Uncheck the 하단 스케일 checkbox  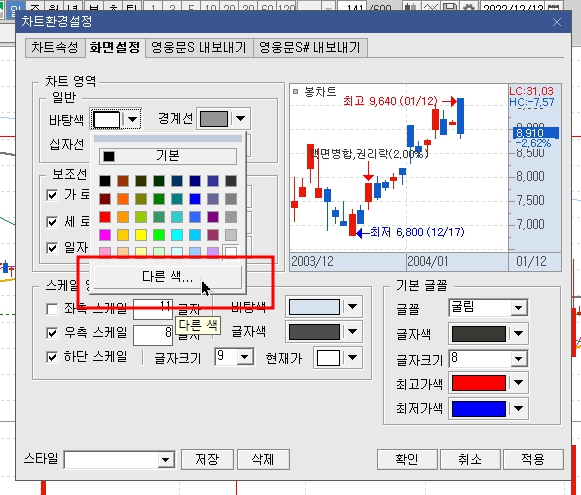[52, 357]
